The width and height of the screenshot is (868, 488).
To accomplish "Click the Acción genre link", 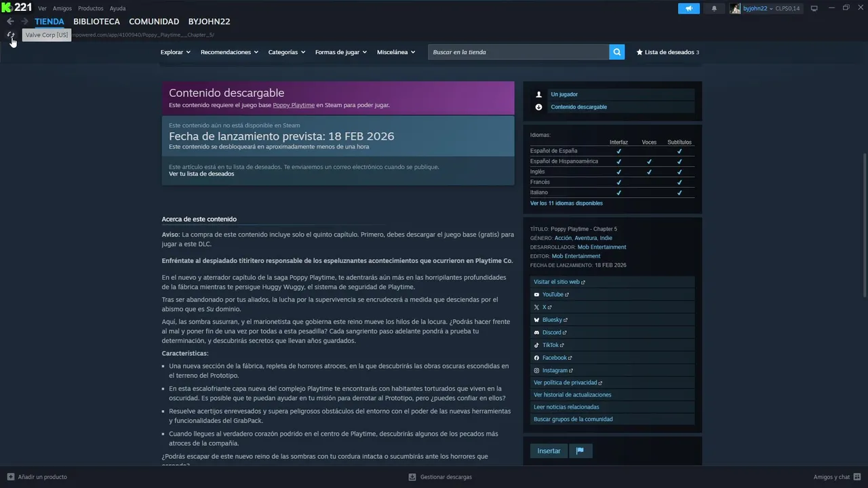I will (563, 239).
